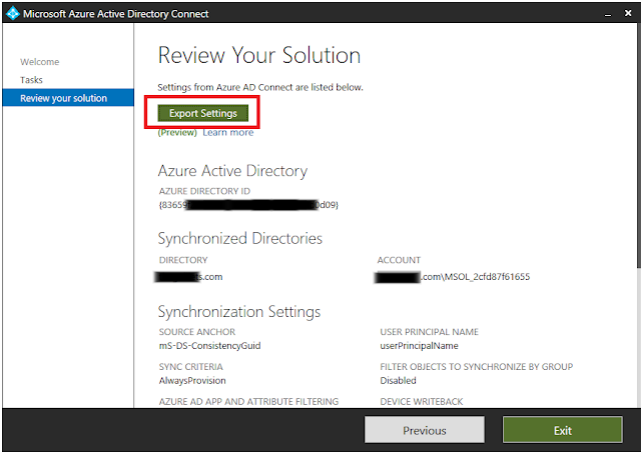Select the Tasks step in sidebar

point(31,80)
